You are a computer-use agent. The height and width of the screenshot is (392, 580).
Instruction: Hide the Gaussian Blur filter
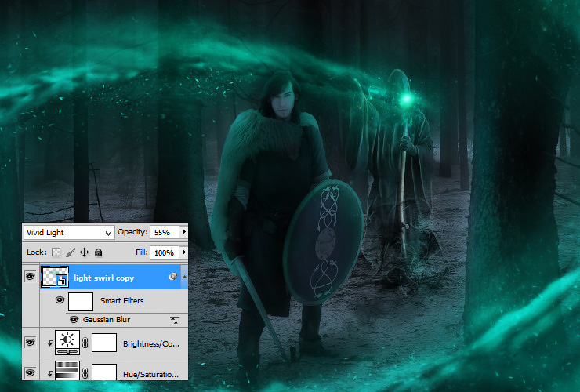(74, 319)
